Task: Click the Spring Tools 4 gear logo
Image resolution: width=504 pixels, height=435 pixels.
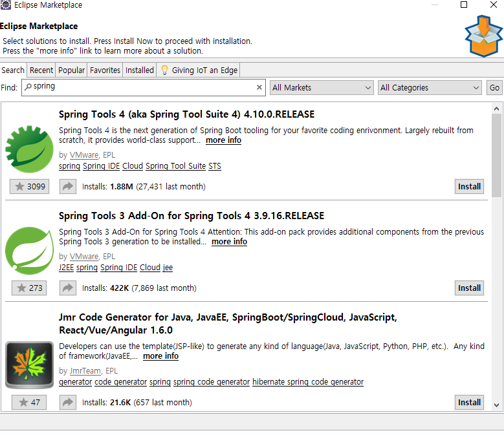Action: pos(29,149)
